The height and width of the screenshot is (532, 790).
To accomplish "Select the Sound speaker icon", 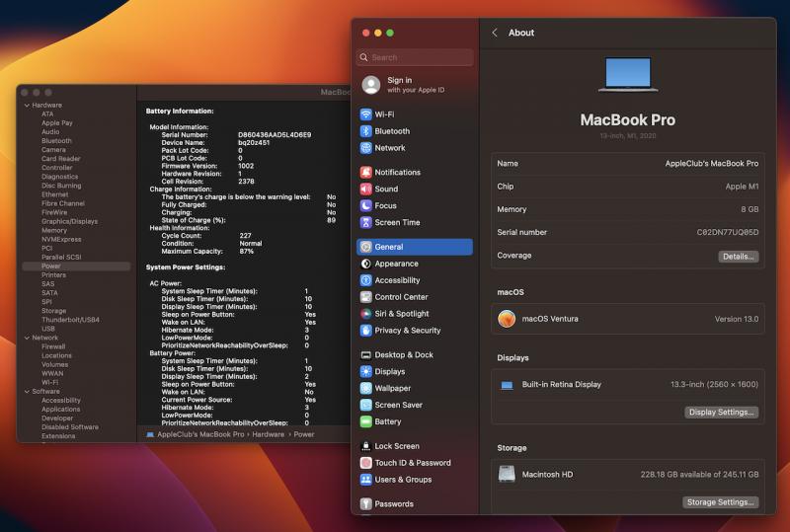I will [365, 189].
